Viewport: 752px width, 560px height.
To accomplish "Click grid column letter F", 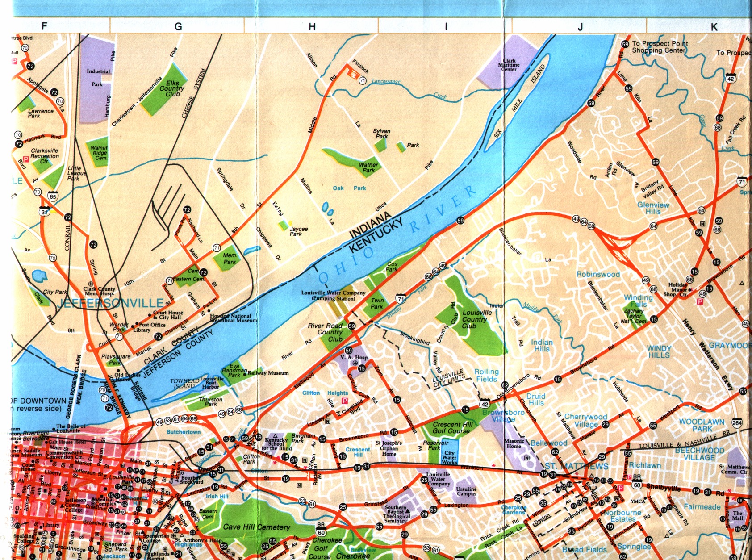I will (44, 26).
